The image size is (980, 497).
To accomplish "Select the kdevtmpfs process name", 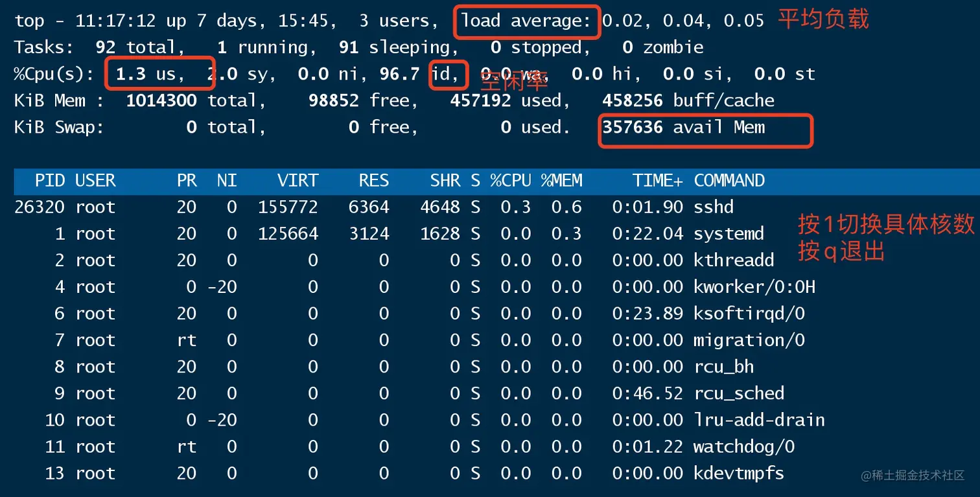I will click(739, 474).
